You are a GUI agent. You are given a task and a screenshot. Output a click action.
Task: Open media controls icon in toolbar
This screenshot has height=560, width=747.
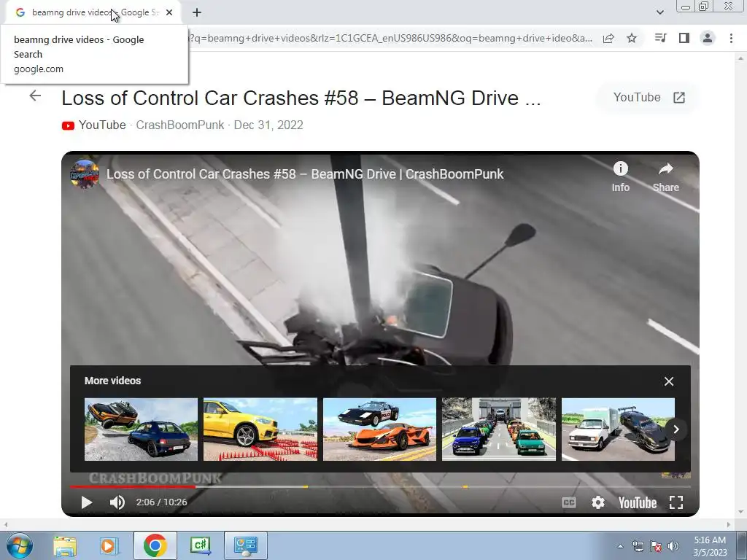(660, 38)
